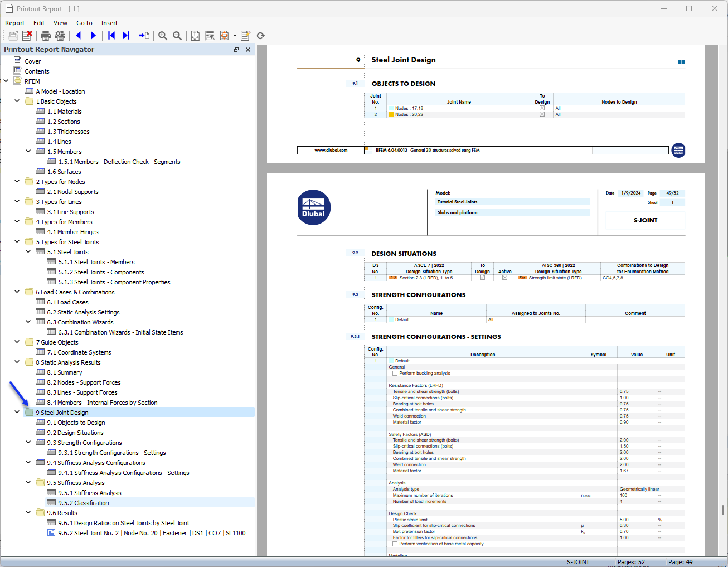Screen dimensions: 728x567
Task: Zoom in on the report view
Action: click(162, 35)
